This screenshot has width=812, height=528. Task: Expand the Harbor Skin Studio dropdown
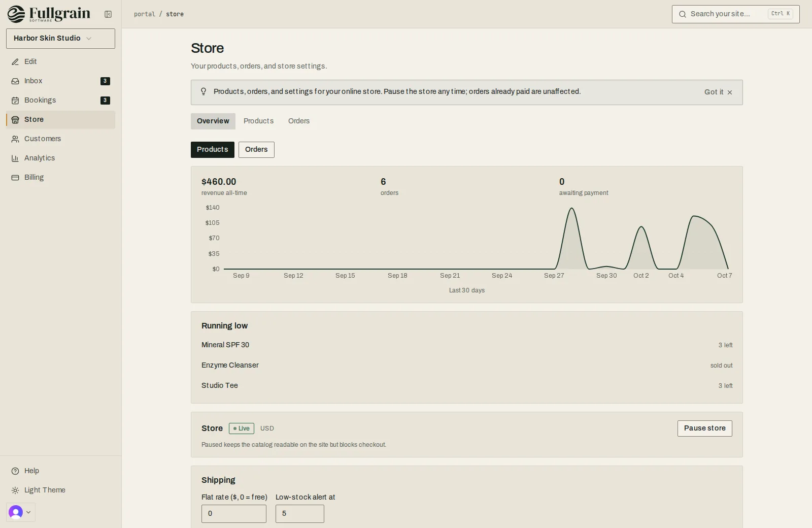(60, 39)
